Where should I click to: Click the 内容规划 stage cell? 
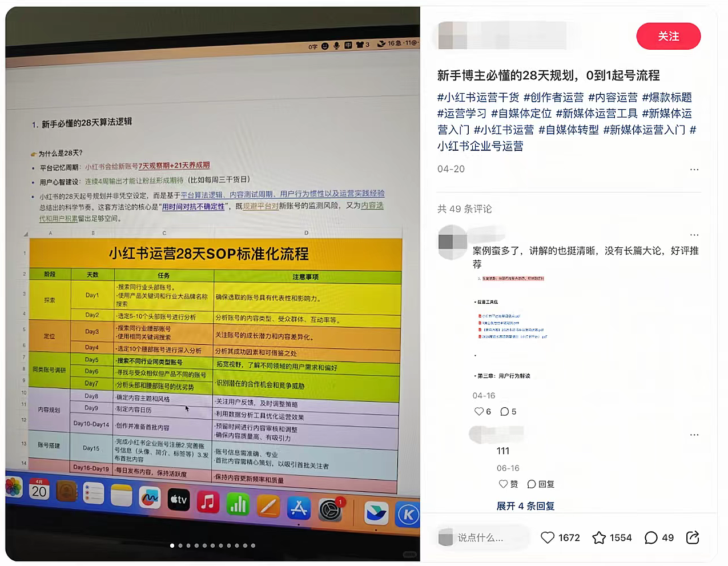point(49,410)
